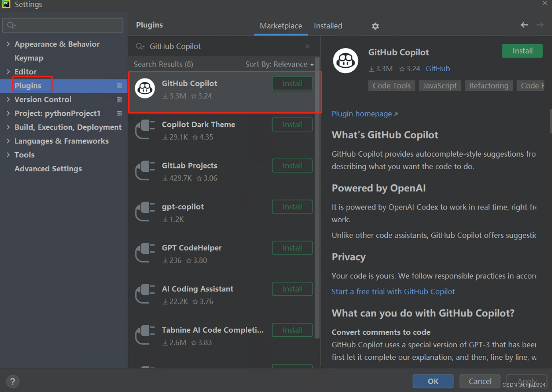The image size is (552, 392).
Task: Install the gpt-copilot plugin
Action: (292, 207)
